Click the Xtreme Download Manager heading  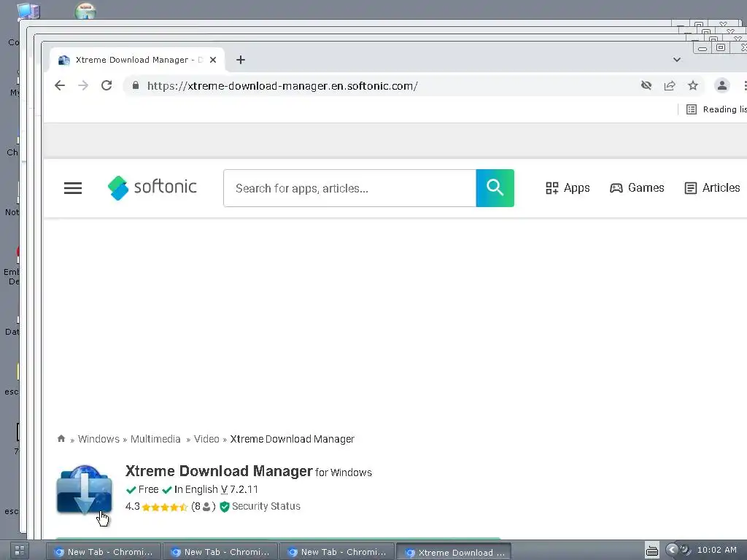(x=219, y=471)
